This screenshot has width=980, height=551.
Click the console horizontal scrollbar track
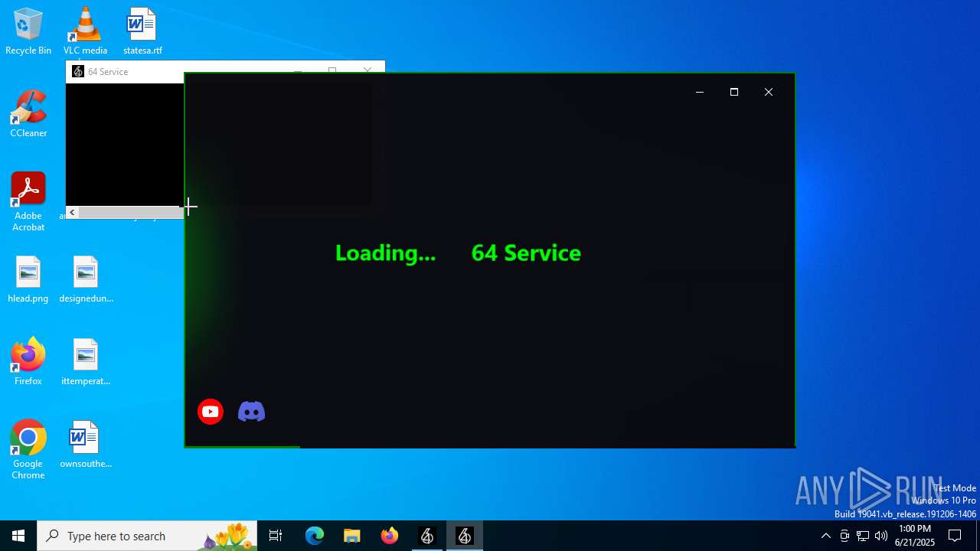pyautogui.click(x=131, y=213)
